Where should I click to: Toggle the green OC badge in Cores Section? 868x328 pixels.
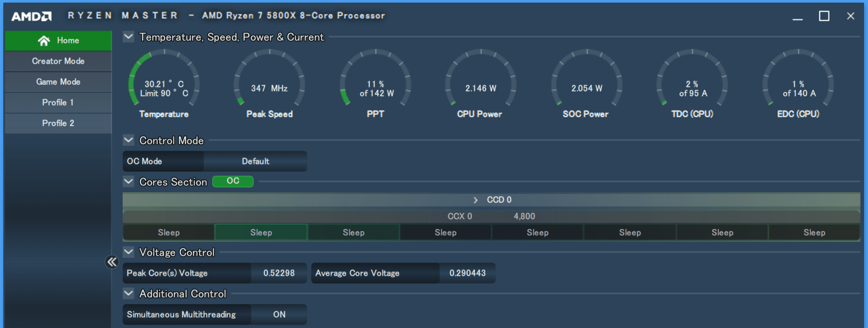point(233,182)
